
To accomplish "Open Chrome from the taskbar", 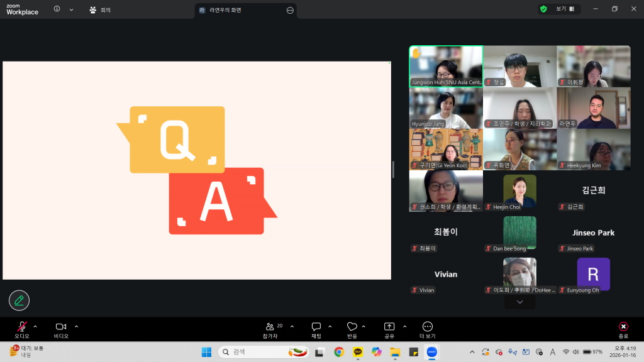I will 338,351.
